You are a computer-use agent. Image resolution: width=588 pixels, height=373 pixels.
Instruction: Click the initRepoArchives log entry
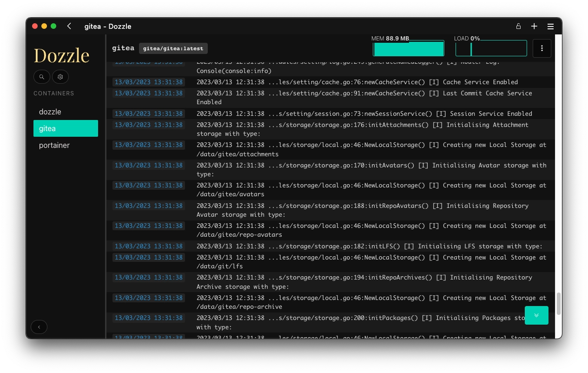(x=330, y=282)
